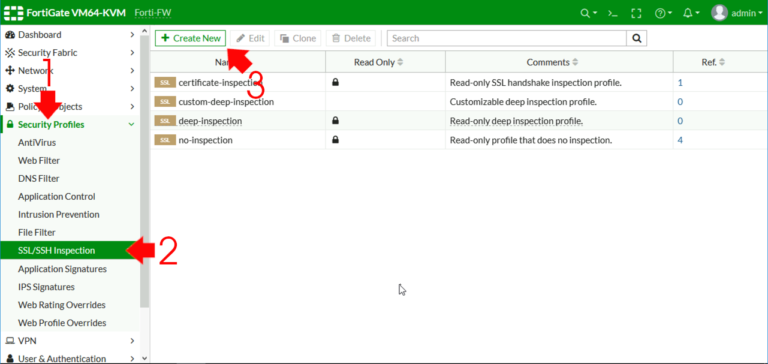Open the CLI console icon
This screenshot has width=768, height=364.
tap(613, 13)
